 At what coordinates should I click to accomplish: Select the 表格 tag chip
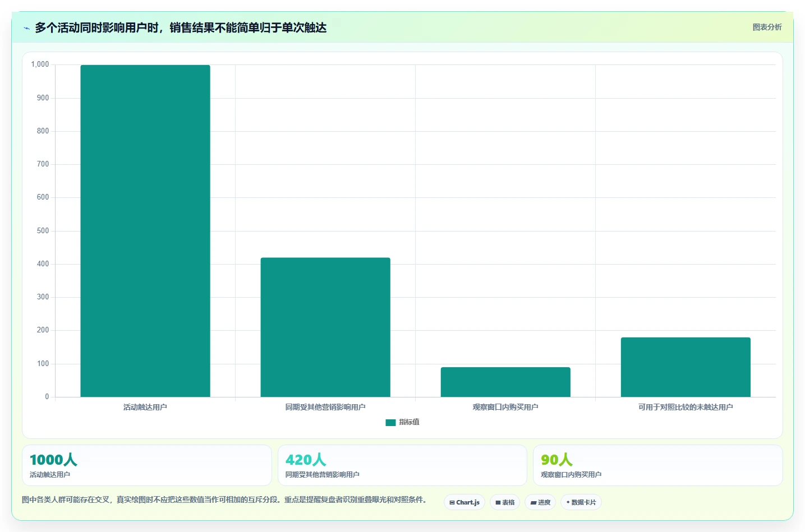click(505, 502)
